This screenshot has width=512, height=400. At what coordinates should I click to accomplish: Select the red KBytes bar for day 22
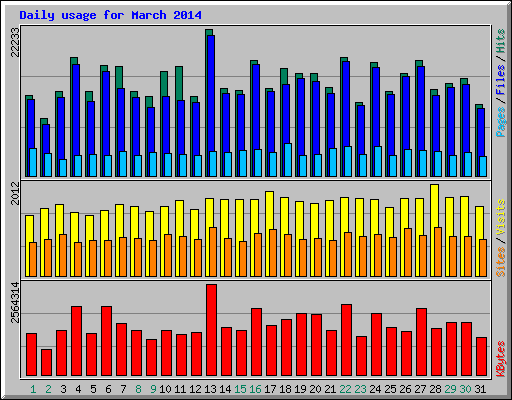click(x=346, y=340)
